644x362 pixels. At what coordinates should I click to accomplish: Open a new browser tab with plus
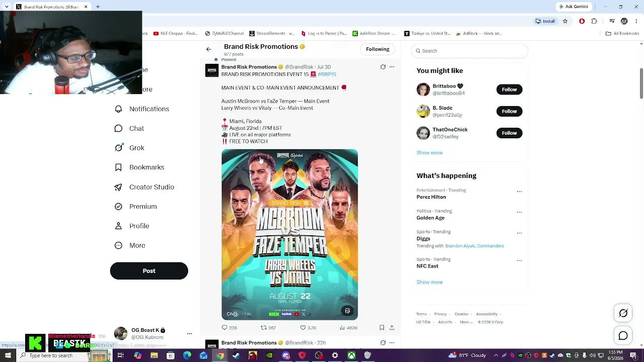[x=98, y=7]
